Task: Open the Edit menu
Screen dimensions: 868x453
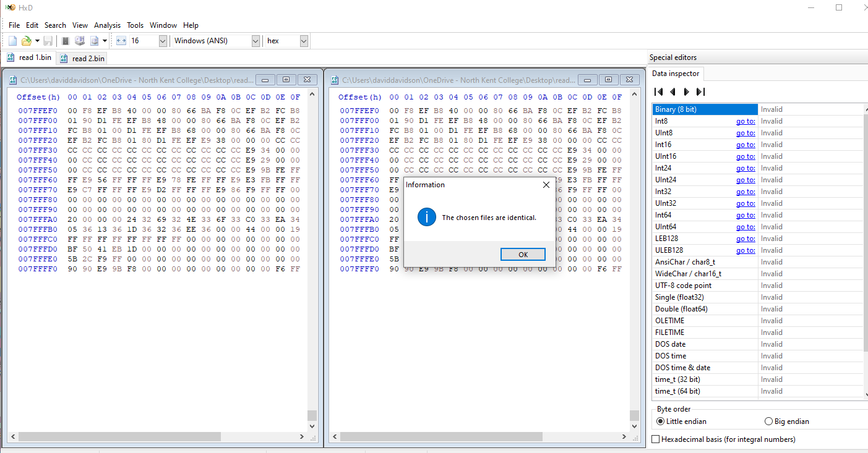Action: click(x=32, y=25)
